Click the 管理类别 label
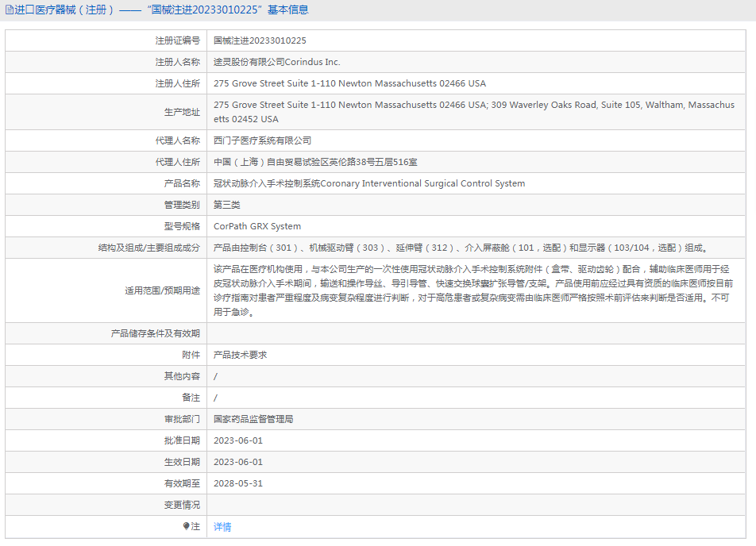The height and width of the screenshot is (546, 756). (182, 205)
